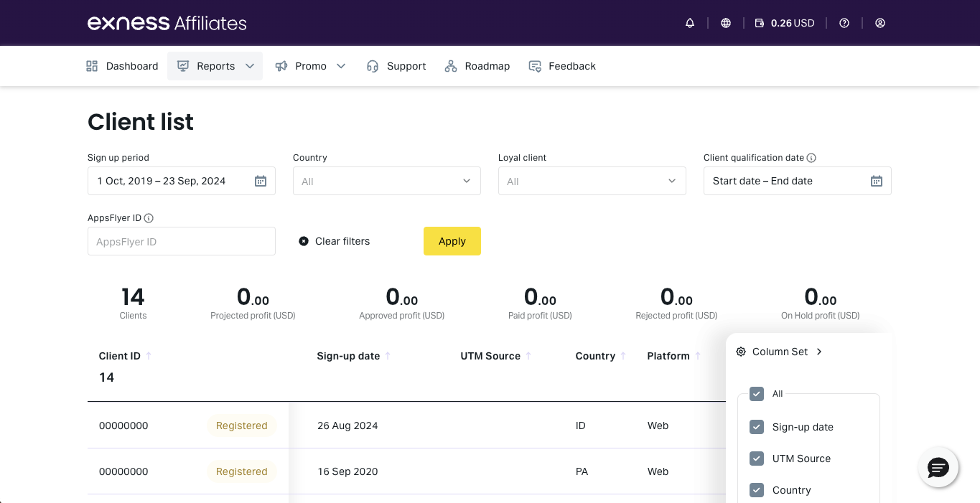The image size is (980, 503).
Task: Click the AppsFlyer ID info icon
Action: pos(149,218)
